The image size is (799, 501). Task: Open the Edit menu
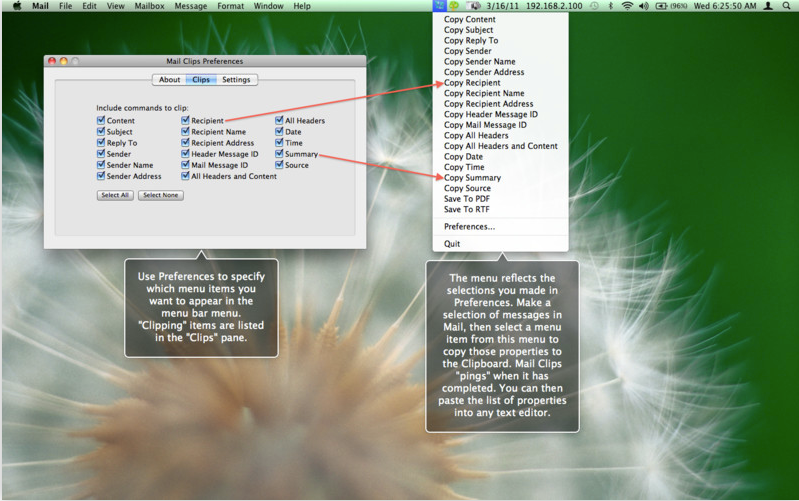90,6
